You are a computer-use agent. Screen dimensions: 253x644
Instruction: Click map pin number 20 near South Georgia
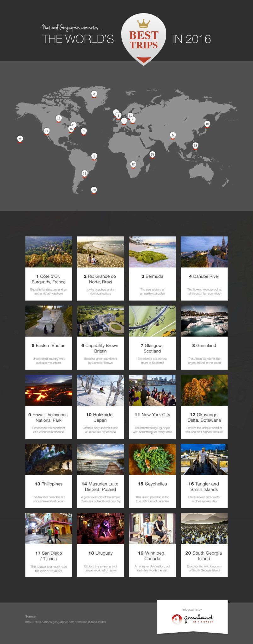click(x=94, y=190)
